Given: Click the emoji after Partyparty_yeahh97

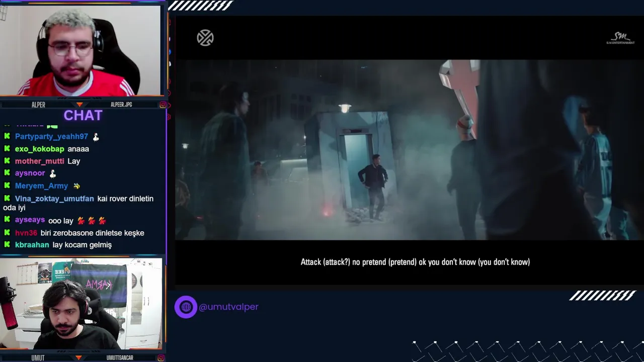Looking at the screenshot, I should click(96, 136).
